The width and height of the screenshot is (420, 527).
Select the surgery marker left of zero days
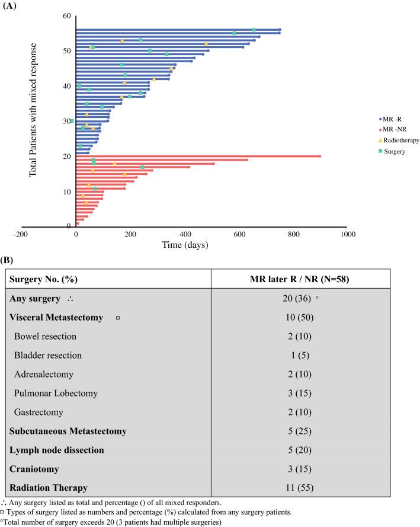point(72,121)
